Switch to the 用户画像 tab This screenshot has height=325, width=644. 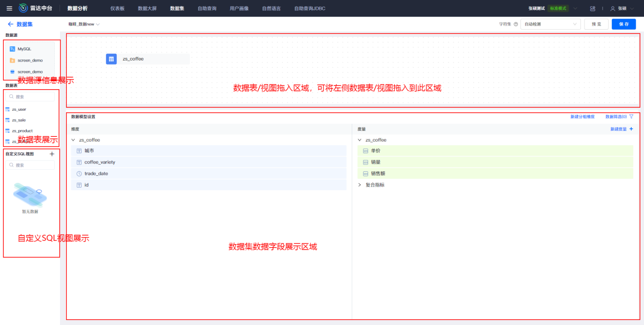click(x=239, y=8)
